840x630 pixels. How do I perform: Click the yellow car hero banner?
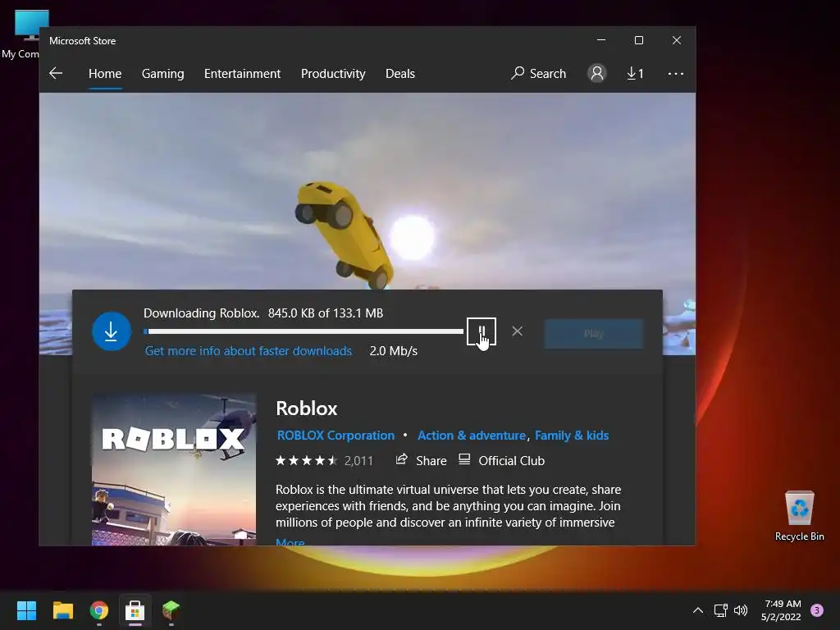[367, 191]
